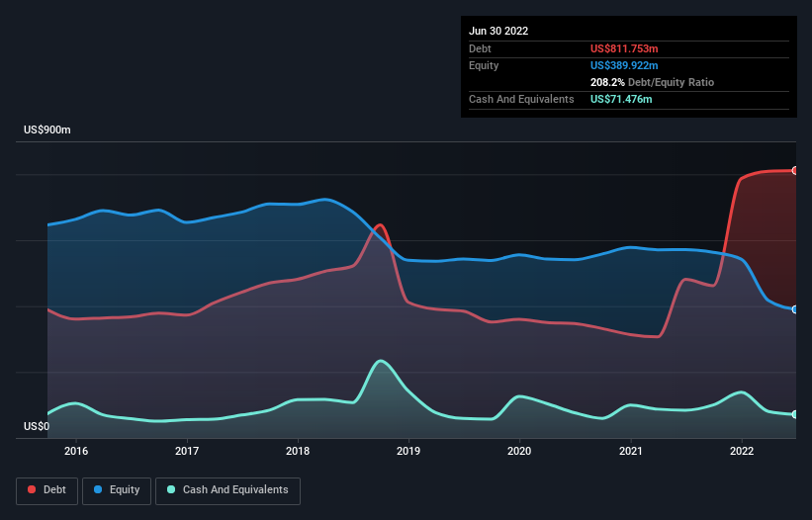Click the US$0 y-axis label
This screenshot has height=520, width=812.
click(x=37, y=426)
